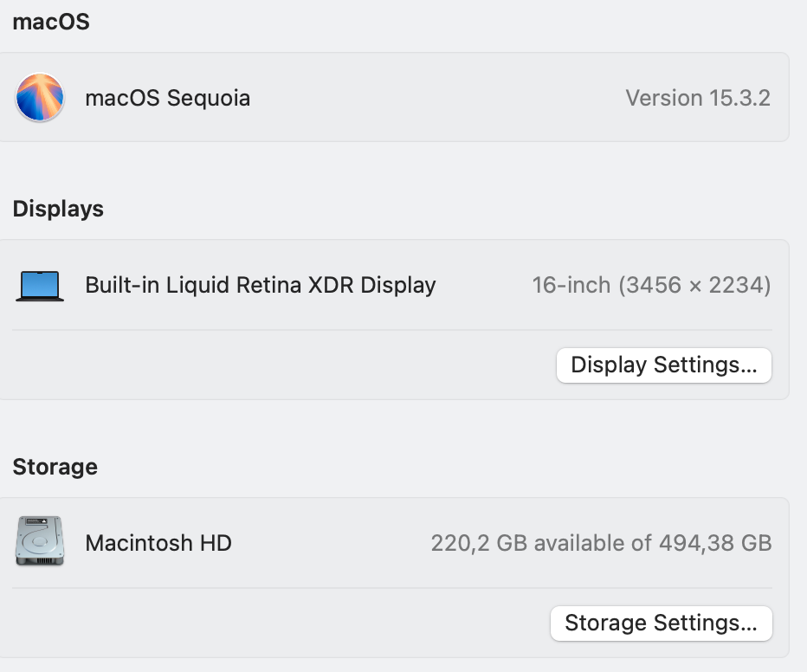The width and height of the screenshot is (807, 672).
Task: Click the Version 15.3.2 text
Action: coord(698,98)
